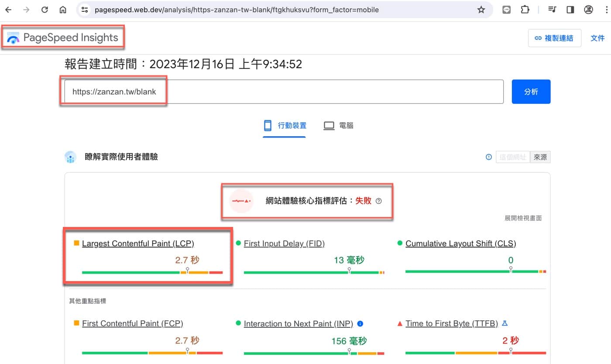Open the browser profile avatar
The width and height of the screenshot is (611, 364).
[588, 10]
